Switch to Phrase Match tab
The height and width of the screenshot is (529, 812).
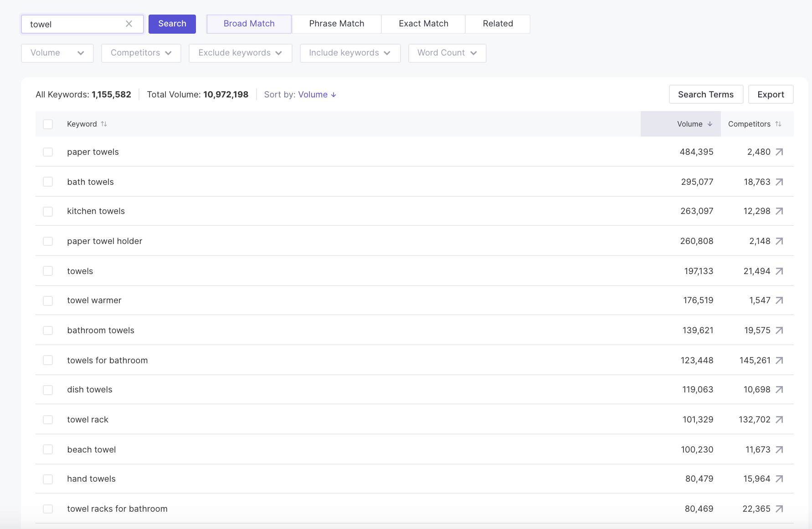click(336, 24)
